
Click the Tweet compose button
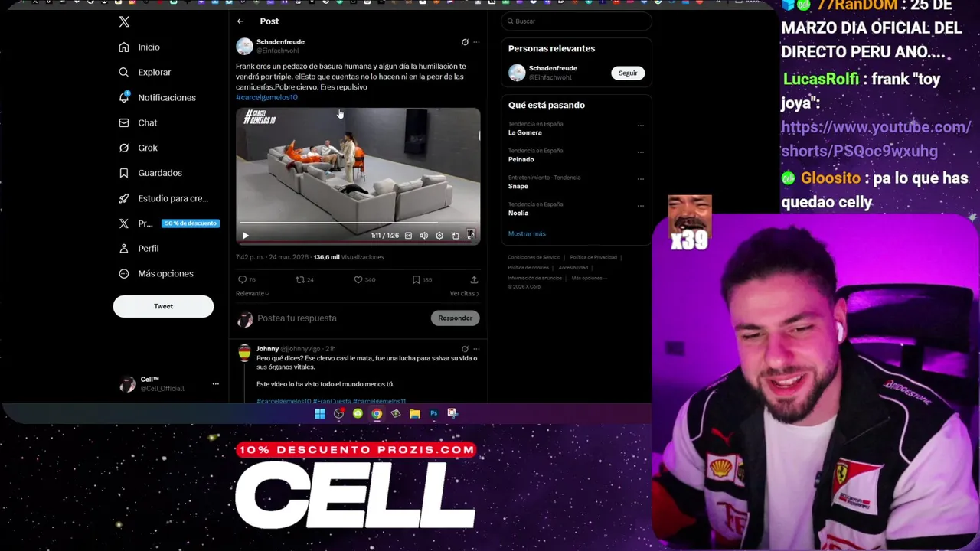[163, 306]
